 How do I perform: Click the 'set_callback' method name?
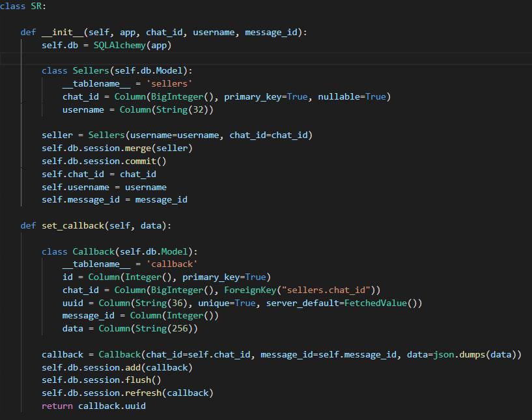coord(73,225)
